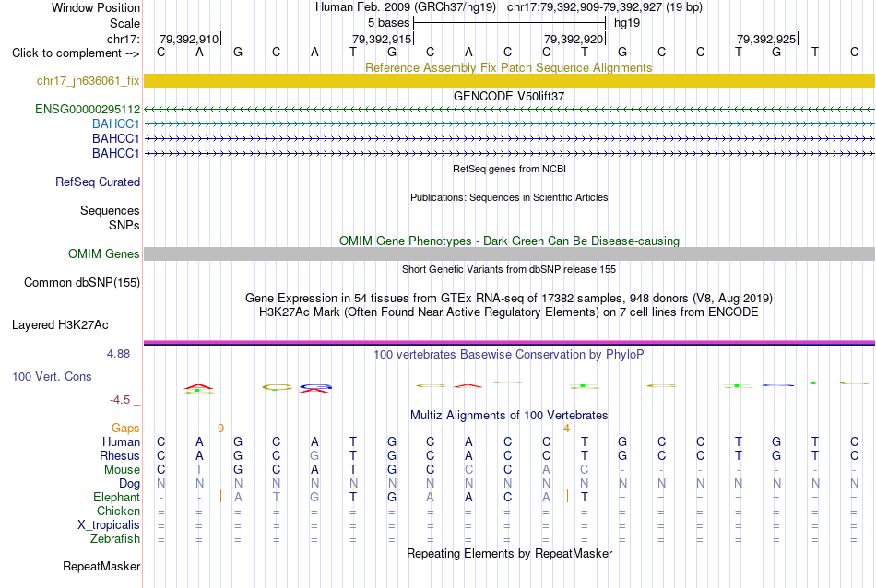This screenshot has width=876, height=588.
Task: Open the RefSeq genes from NCBI title
Action: tap(510, 169)
